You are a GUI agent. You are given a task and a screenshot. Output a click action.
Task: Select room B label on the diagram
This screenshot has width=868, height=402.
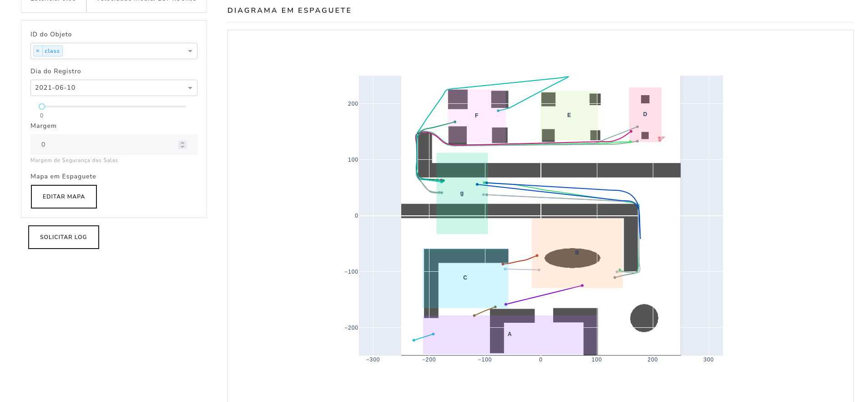point(577,253)
